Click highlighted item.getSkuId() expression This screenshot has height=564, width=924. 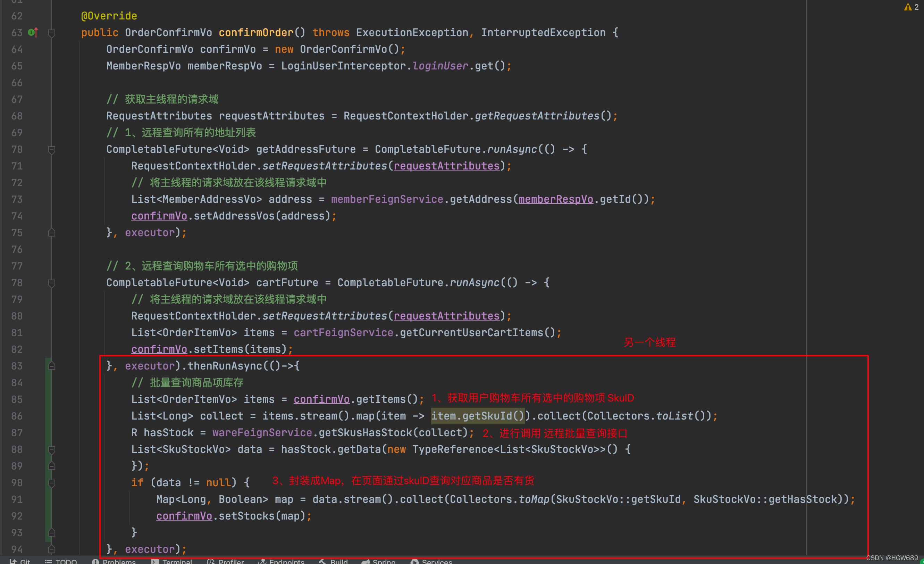[x=478, y=416]
